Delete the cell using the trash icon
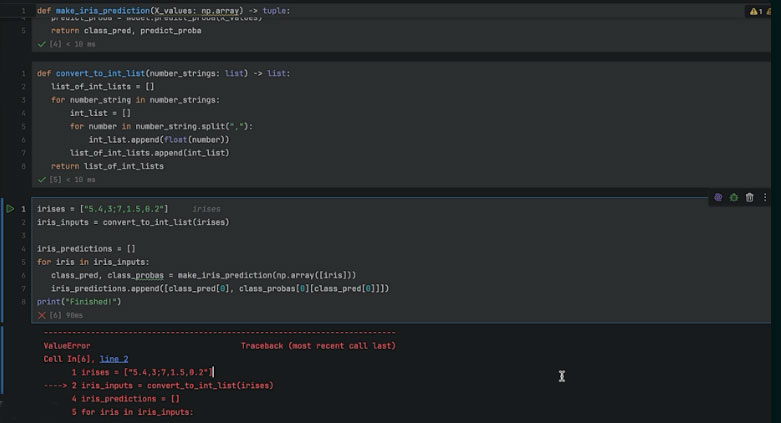 coord(750,198)
